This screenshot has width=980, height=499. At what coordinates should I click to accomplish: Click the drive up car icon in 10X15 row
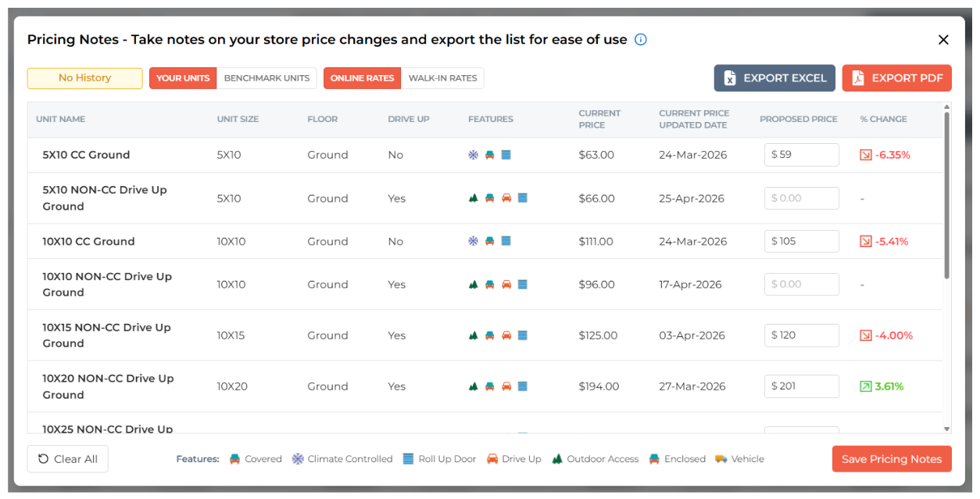(x=506, y=336)
